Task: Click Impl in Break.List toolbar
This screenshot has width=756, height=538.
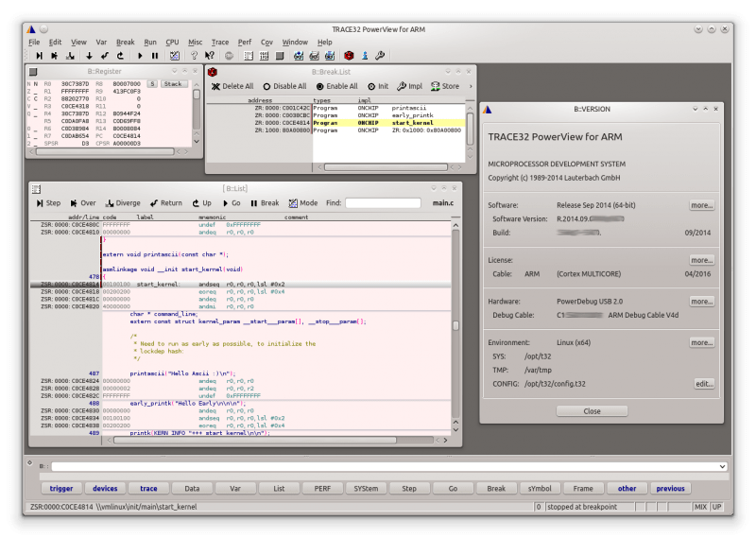Action: click(x=410, y=86)
